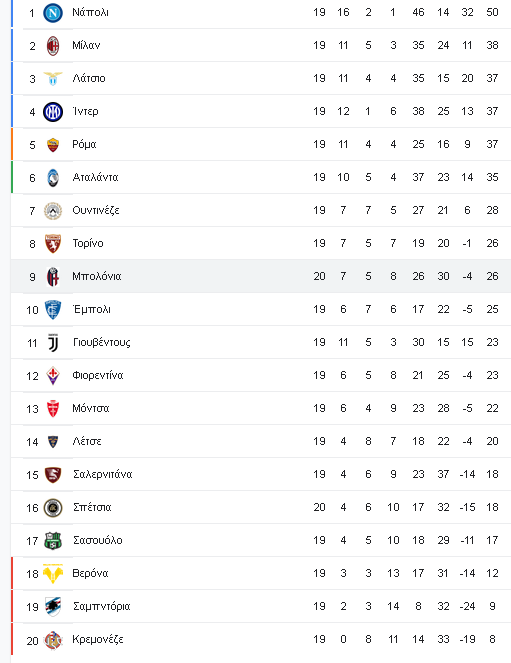Click the Inter club badge
511x663 pixels.
click(x=53, y=112)
